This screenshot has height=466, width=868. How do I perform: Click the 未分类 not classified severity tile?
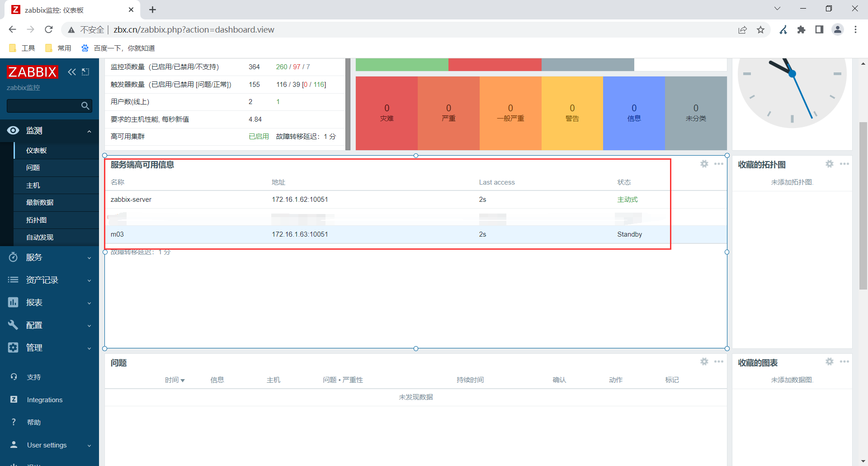[x=696, y=113]
